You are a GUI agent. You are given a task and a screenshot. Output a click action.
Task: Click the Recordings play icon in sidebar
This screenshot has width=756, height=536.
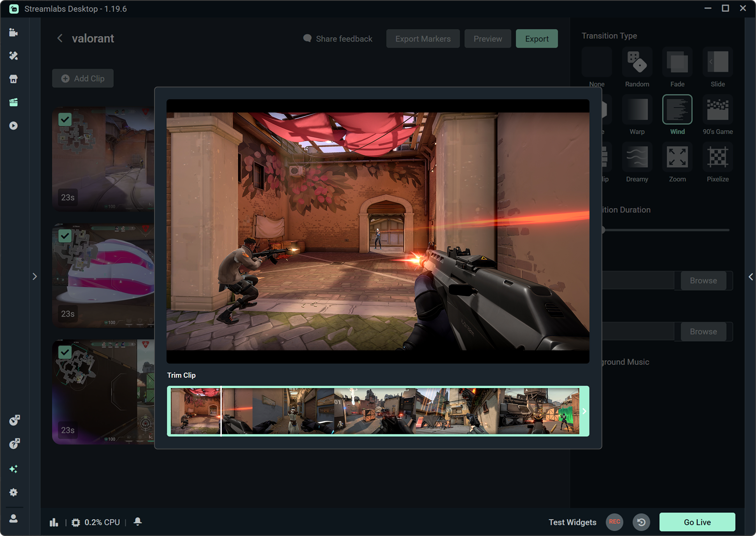pos(14,126)
